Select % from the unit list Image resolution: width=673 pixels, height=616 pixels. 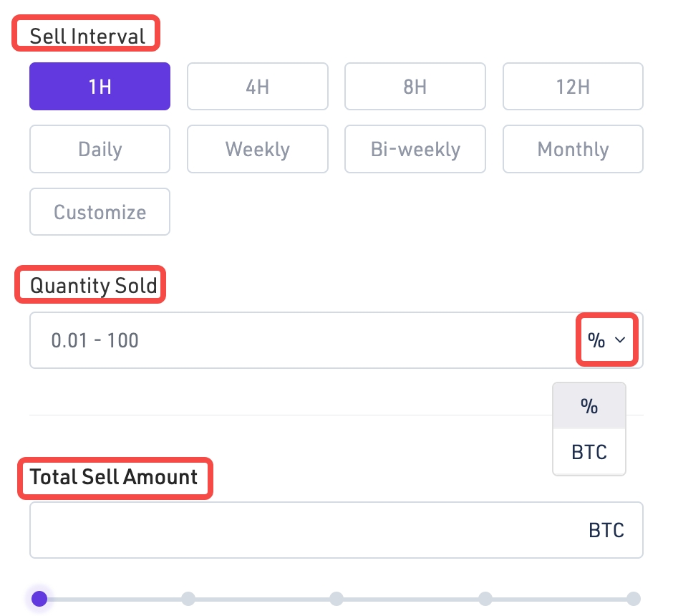(589, 406)
